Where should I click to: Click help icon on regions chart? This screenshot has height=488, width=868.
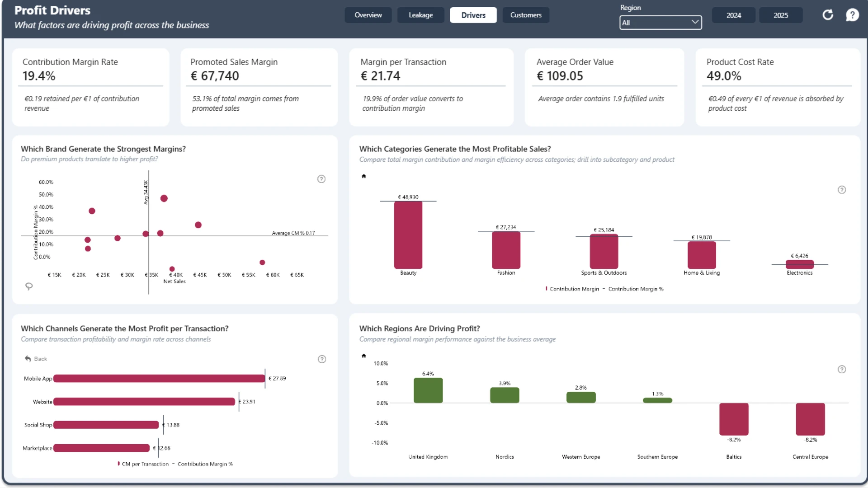tap(842, 369)
